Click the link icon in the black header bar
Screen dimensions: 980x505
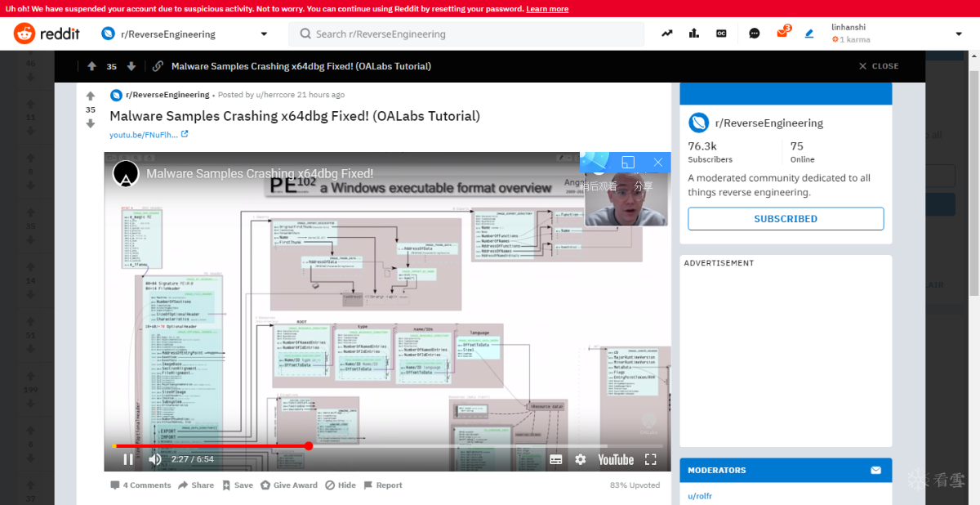[158, 66]
